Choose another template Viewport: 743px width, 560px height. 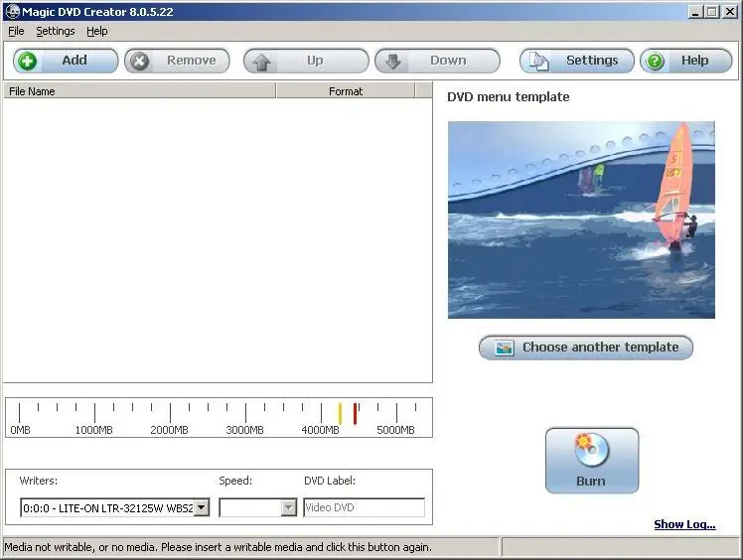click(x=586, y=348)
